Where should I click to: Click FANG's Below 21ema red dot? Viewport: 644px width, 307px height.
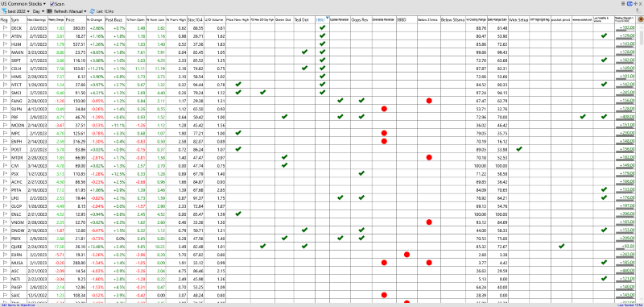(429, 100)
